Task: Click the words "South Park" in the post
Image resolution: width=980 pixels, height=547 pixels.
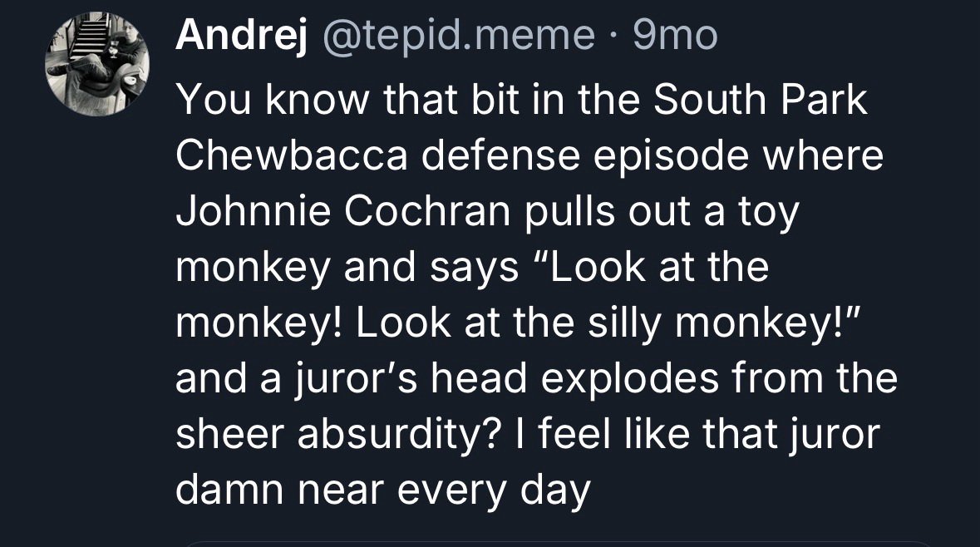Action: pos(760,101)
